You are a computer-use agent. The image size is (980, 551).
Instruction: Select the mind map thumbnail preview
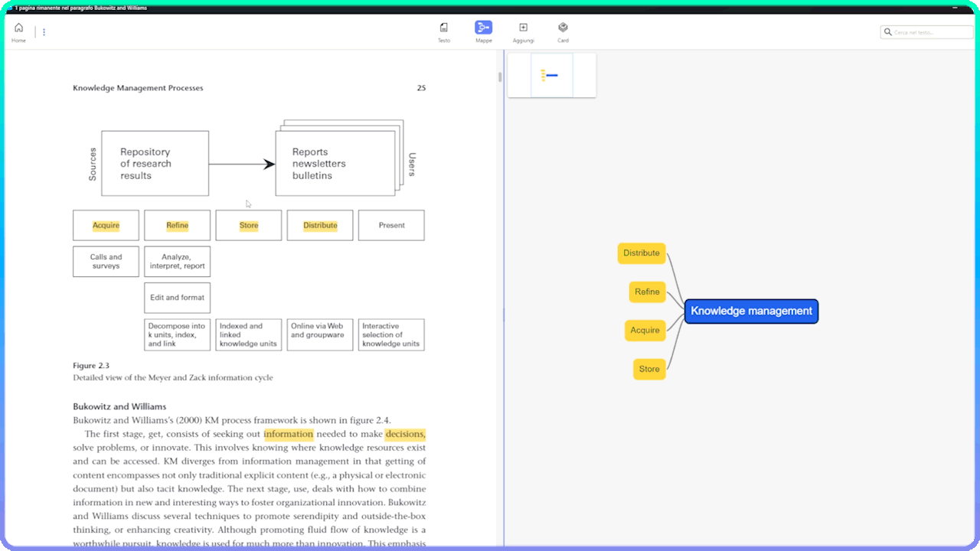[551, 75]
